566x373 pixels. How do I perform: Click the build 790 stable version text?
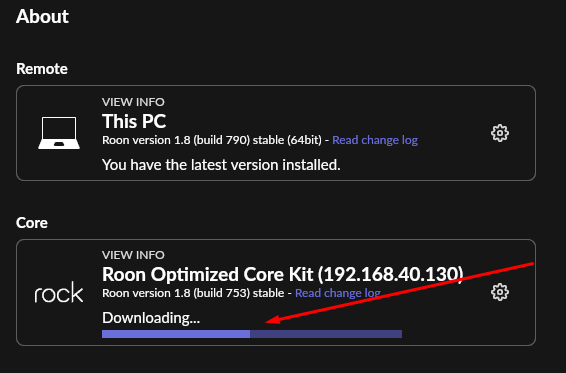click(x=212, y=140)
